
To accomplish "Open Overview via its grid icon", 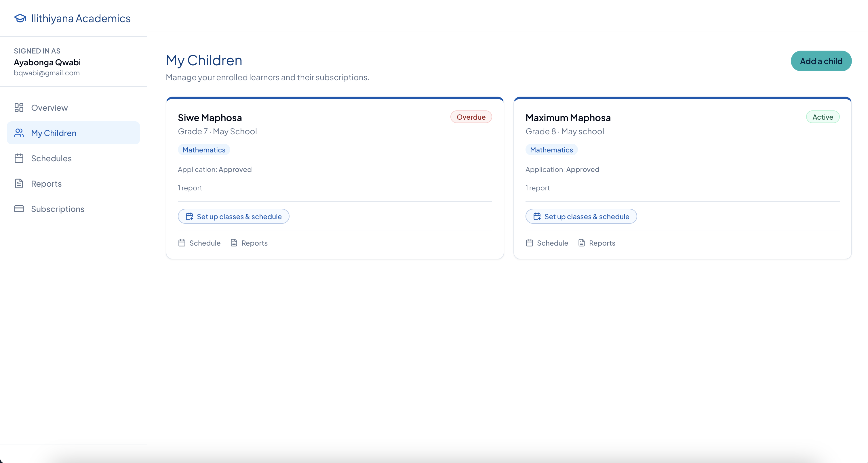I will click(19, 108).
